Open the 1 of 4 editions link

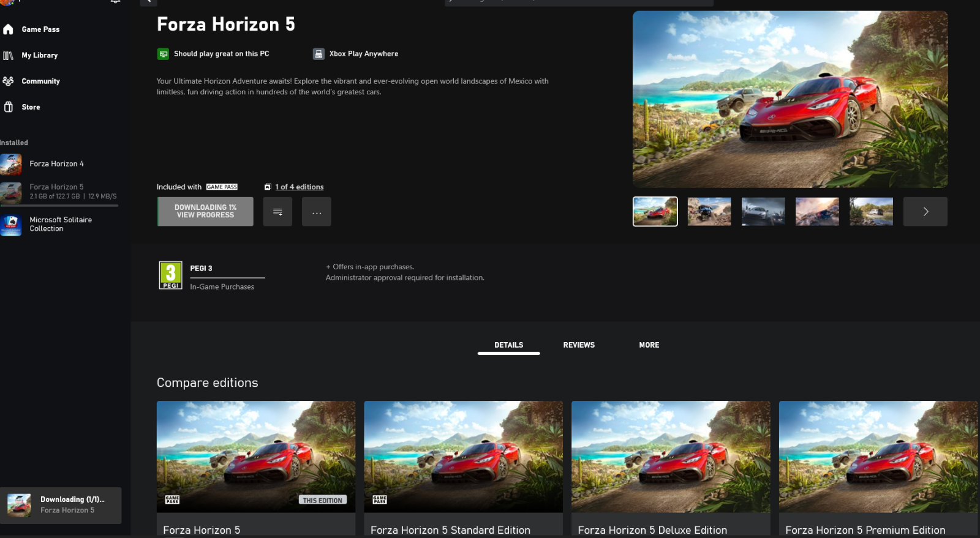tap(300, 187)
